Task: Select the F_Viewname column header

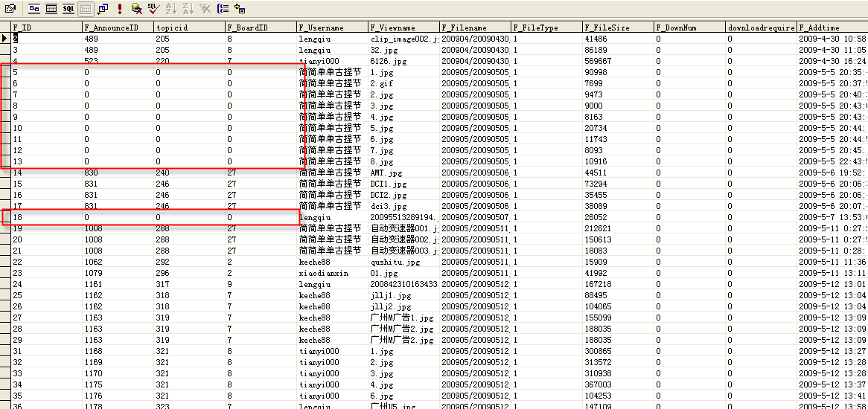Action: tap(403, 28)
